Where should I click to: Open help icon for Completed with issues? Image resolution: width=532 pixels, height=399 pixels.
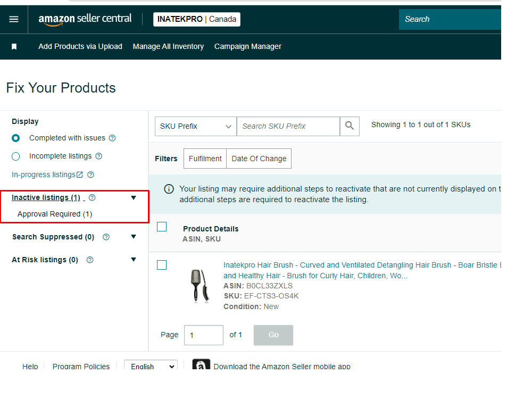(112, 138)
